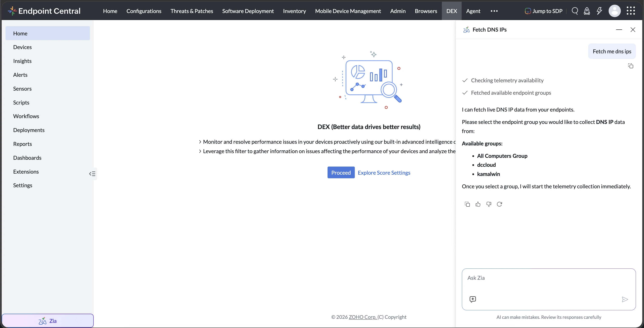Give thumbs down to Zia's response
The image size is (644, 328).
click(x=489, y=204)
